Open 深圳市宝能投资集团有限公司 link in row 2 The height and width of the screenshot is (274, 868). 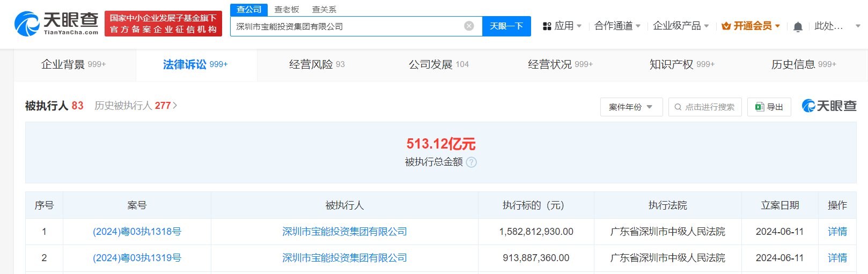point(344,258)
